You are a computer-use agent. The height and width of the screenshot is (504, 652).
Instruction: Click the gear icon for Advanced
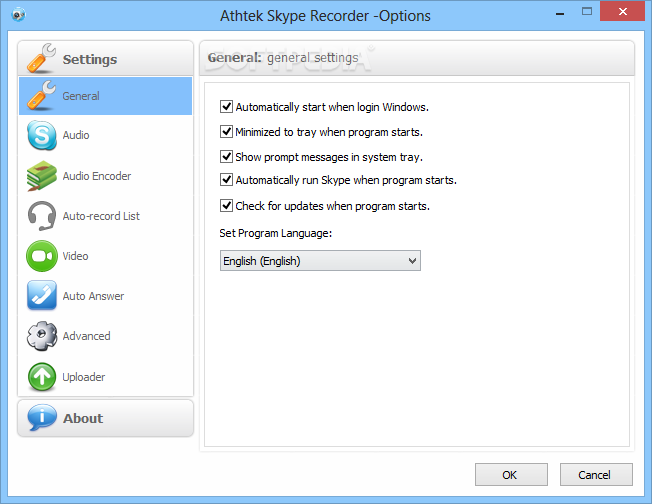click(42, 336)
